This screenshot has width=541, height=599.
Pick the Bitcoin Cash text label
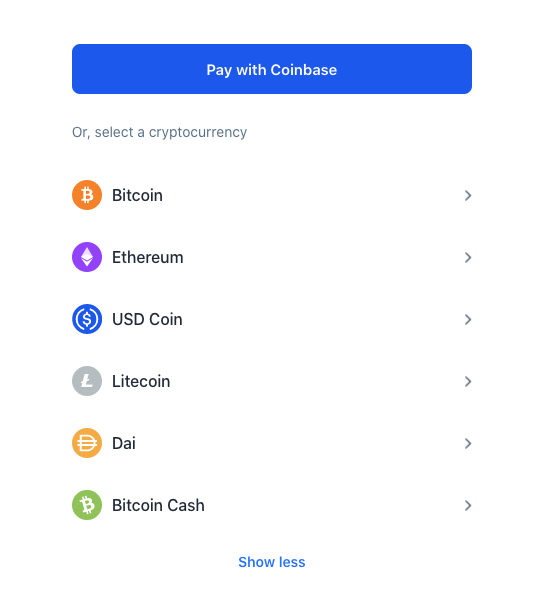click(158, 505)
